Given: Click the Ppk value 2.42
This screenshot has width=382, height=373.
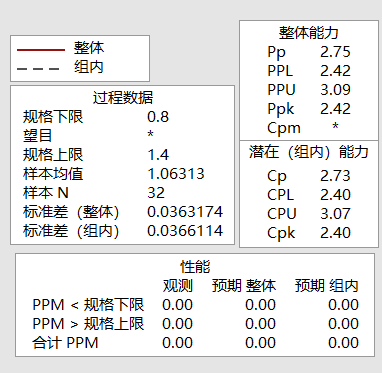Looking at the screenshot, I should (335, 109).
